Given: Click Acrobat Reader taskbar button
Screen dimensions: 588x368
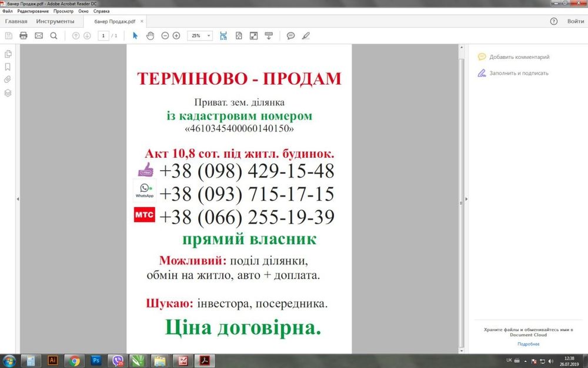Looking at the screenshot, I should coord(205,361).
